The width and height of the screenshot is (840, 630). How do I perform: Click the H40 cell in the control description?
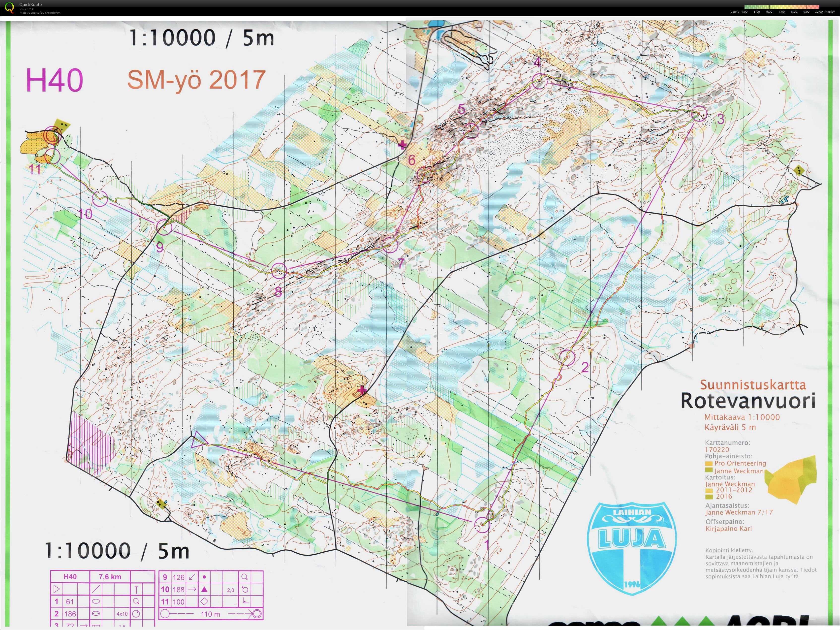click(x=70, y=576)
